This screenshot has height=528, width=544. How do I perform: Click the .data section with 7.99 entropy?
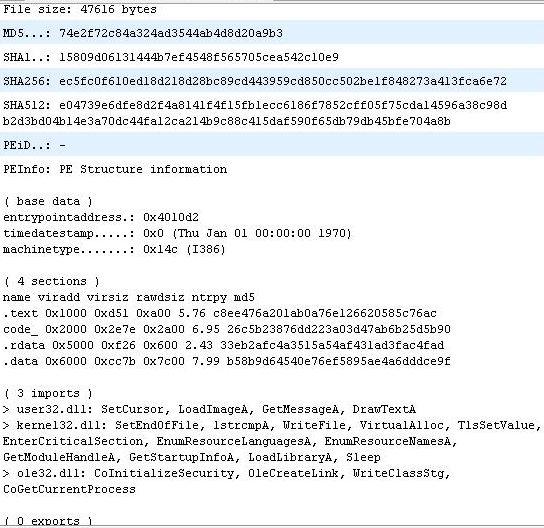pyautogui.click(x=227, y=361)
